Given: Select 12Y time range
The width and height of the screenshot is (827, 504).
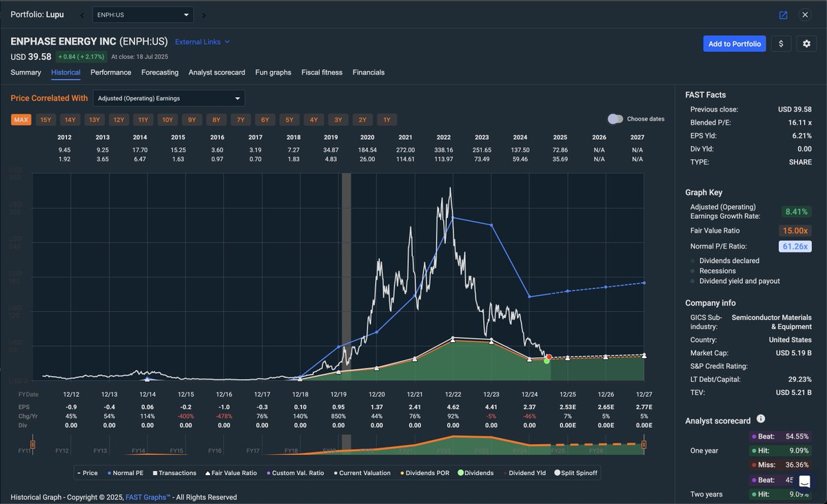Looking at the screenshot, I should pyautogui.click(x=119, y=120).
